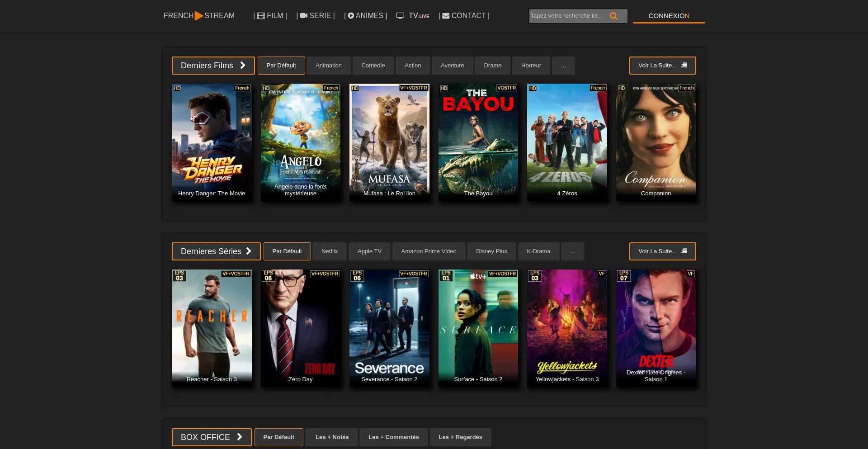868x449 pixels.
Task: Open the Surface - Saison 2 poster
Action: pos(478,328)
